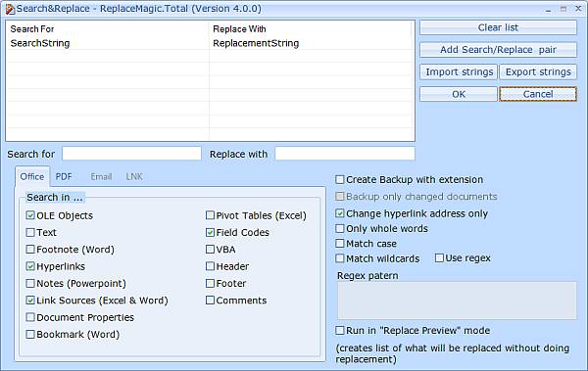Click the Import strings button
Image resolution: width=588 pixels, height=371 pixels.
(459, 72)
